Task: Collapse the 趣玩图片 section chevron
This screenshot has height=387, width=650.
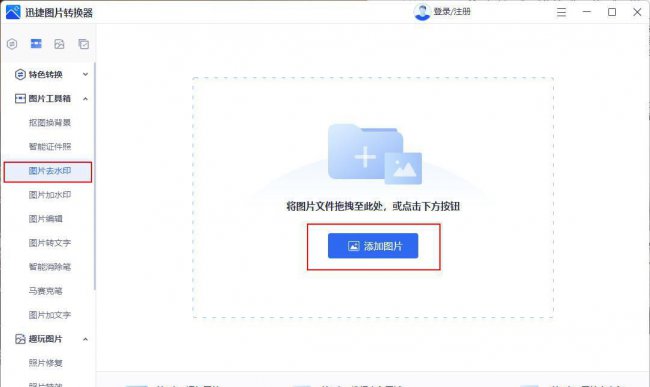Action: click(85, 339)
